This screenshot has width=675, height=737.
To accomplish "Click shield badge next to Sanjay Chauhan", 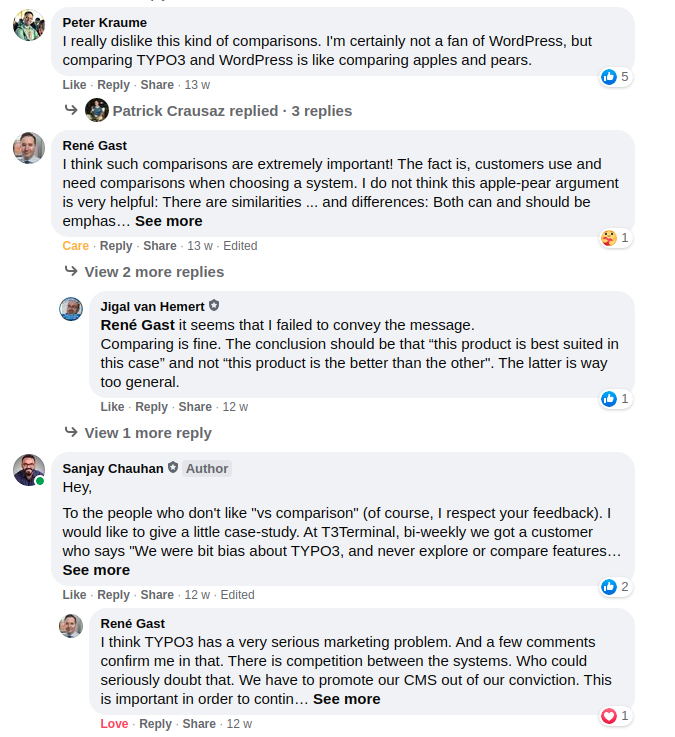I will 173,468.
